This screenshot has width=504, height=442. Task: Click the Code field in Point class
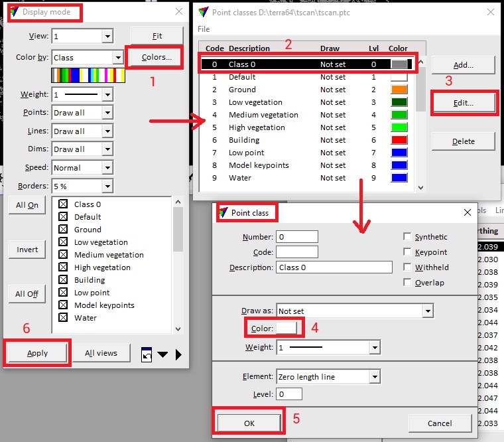tap(297, 252)
